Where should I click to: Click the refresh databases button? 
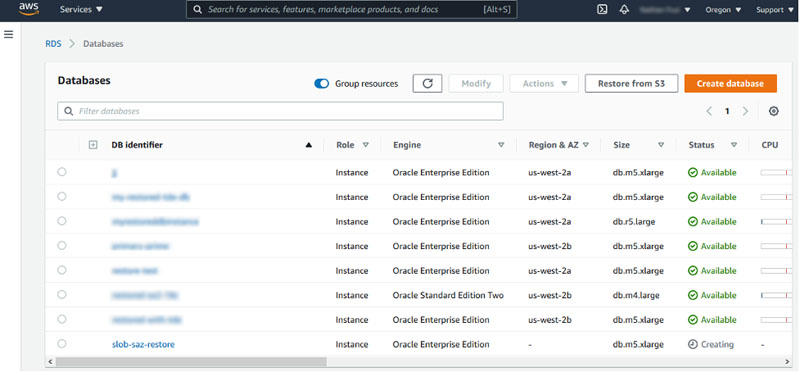[428, 84]
